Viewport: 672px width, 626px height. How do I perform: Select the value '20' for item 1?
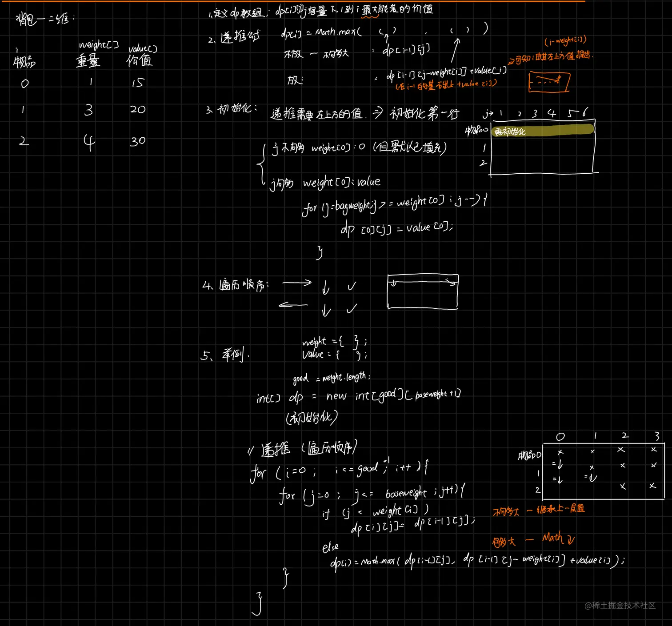pos(138,109)
